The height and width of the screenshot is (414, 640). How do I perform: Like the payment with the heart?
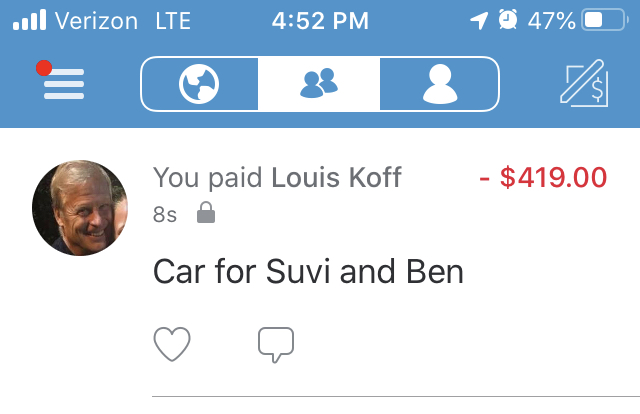click(172, 345)
